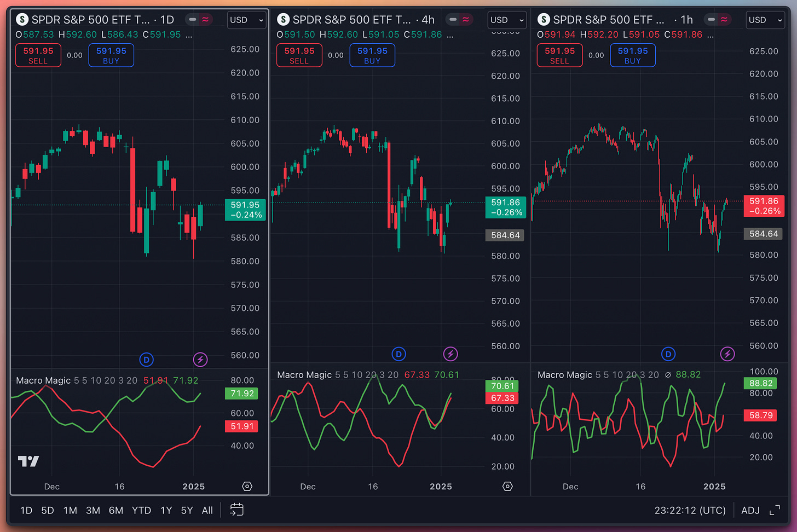Open time axis settings gear on 1D chart
Screen dimensions: 797x532
click(x=247, y=487)
